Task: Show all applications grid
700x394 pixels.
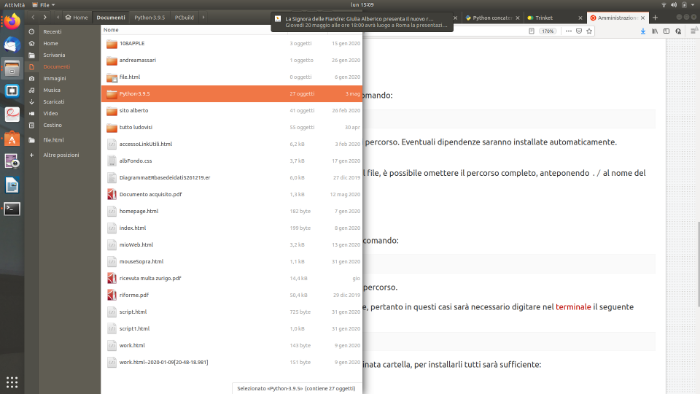Action: point(12,382)
